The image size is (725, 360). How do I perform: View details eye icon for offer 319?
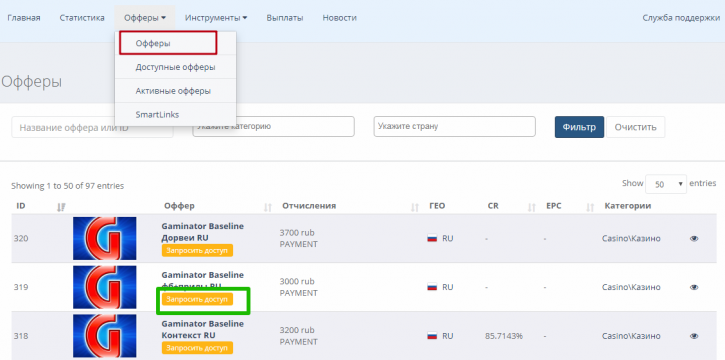click(694, 287)
